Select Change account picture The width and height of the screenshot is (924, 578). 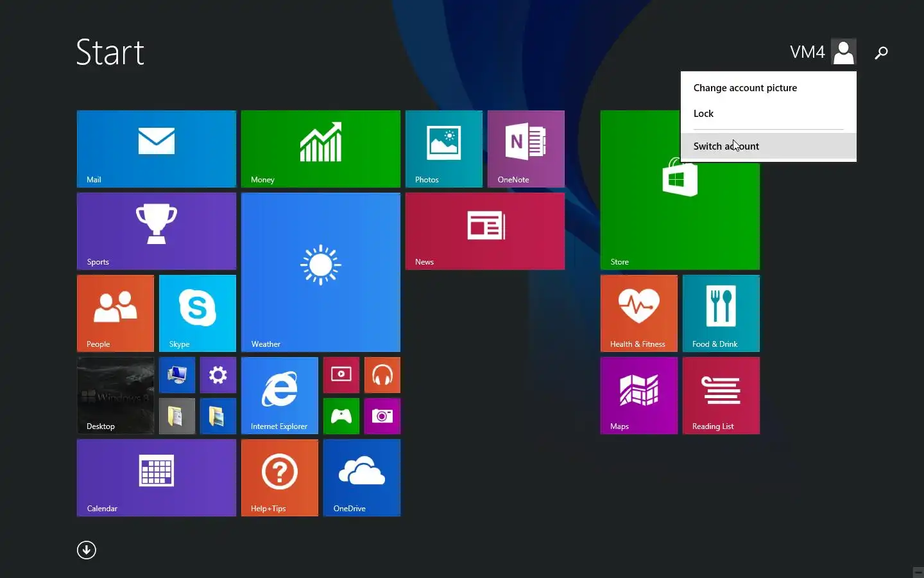(x=769, y=88)
